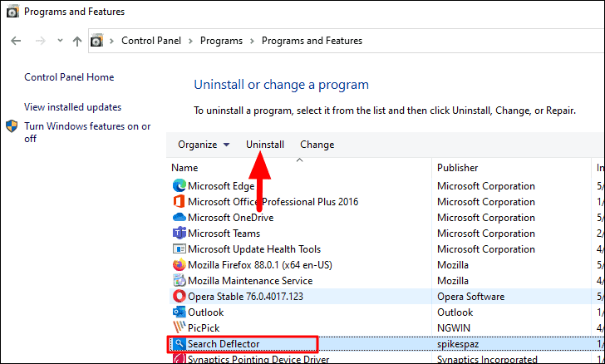Click the Mozilla Firefox icon

(179, 265)
